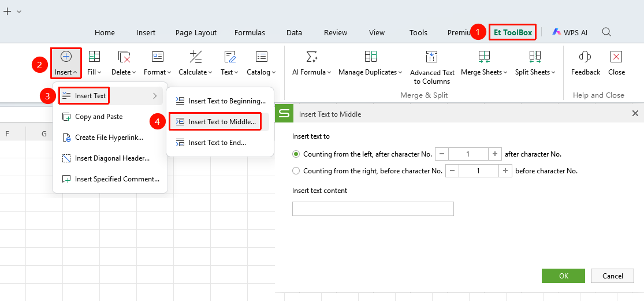Click the AI Formula icon
644x301 pixels.
[x=312, y=57]
